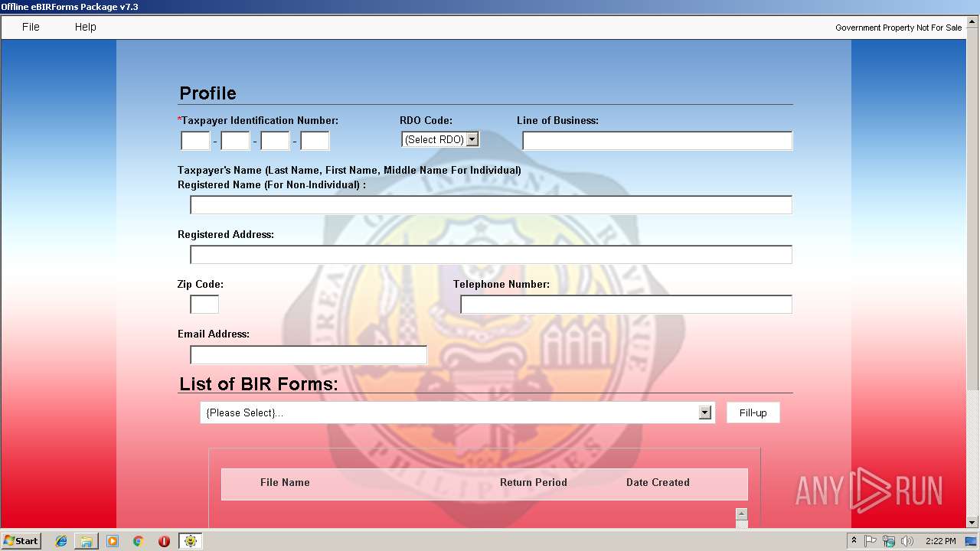Image resolution: width=980 pixels, height=551 pixels.
Task: Open Opera browser taskbar icon
Action: (x=164, y=541)
